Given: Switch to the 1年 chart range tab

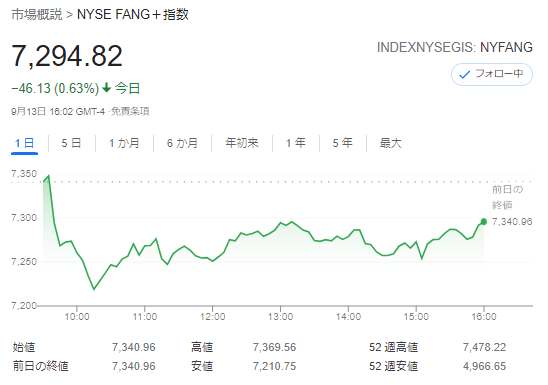Looking at the screenshot, I should tap(296, 143).
